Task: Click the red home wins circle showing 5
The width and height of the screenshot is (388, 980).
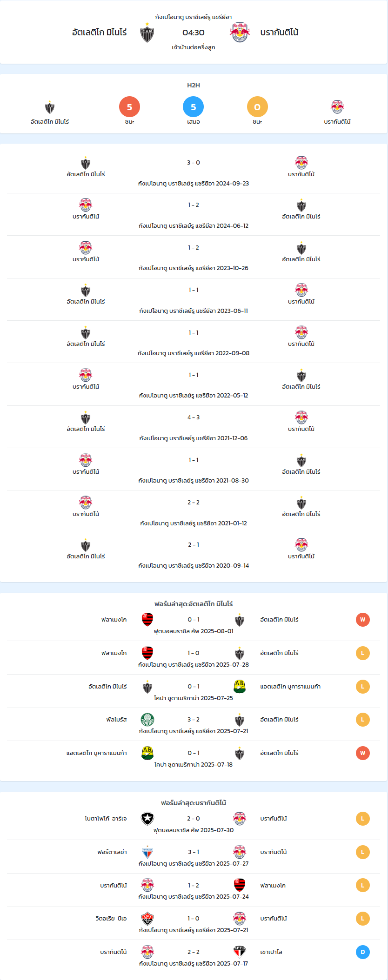Action: [129, 107]
